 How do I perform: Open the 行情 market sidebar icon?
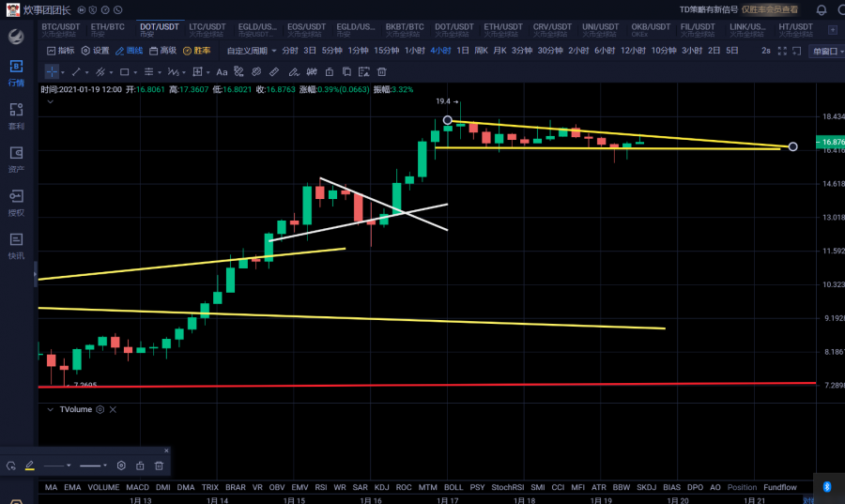(16, 73)
